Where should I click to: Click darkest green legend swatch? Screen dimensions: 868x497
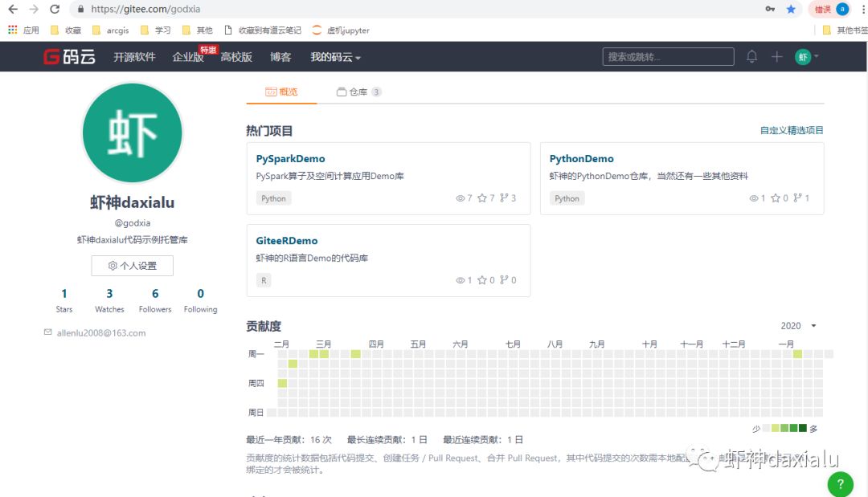click(803, 428)
